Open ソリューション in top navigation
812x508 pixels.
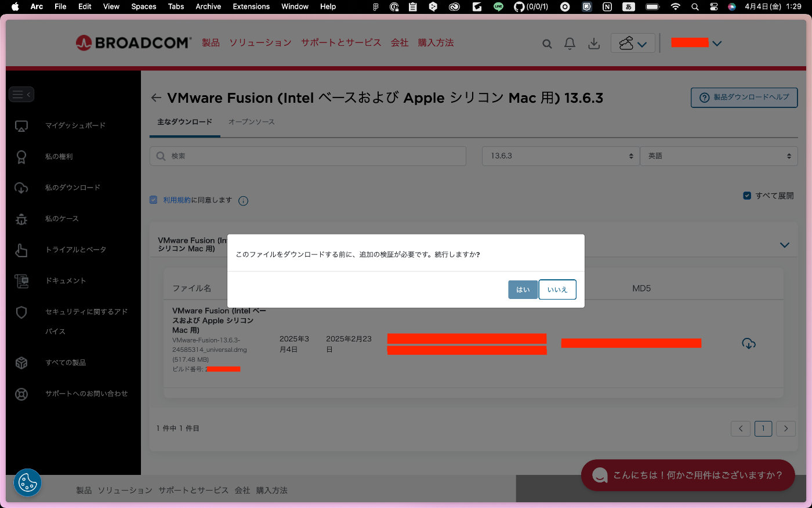tap(260, 43)
